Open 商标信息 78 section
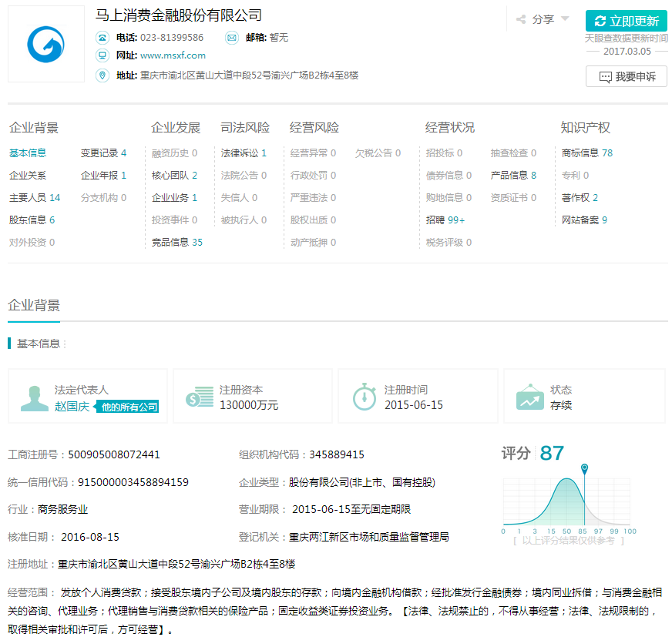This screenshot has width=672, height=637. 587,153
